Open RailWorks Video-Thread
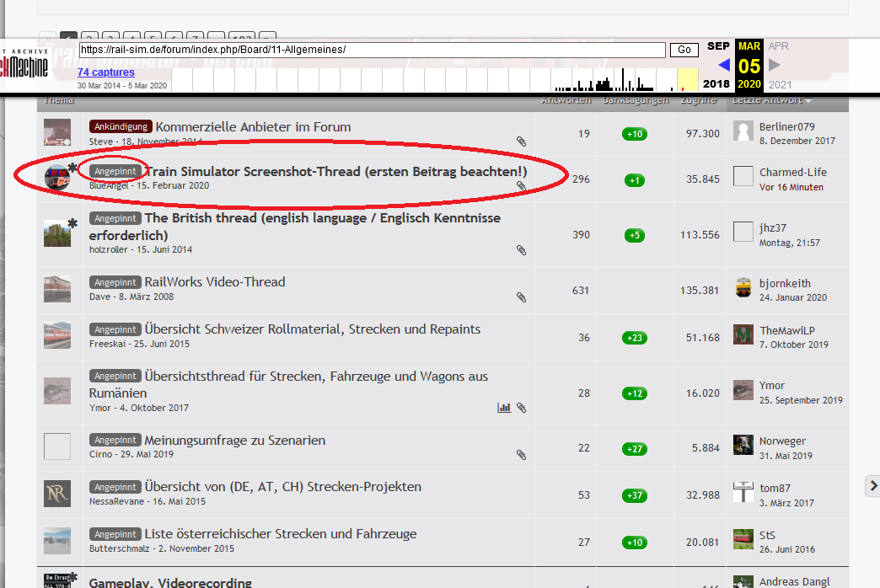The width and height of the screenshot is (880, 588). pos(215,282)
